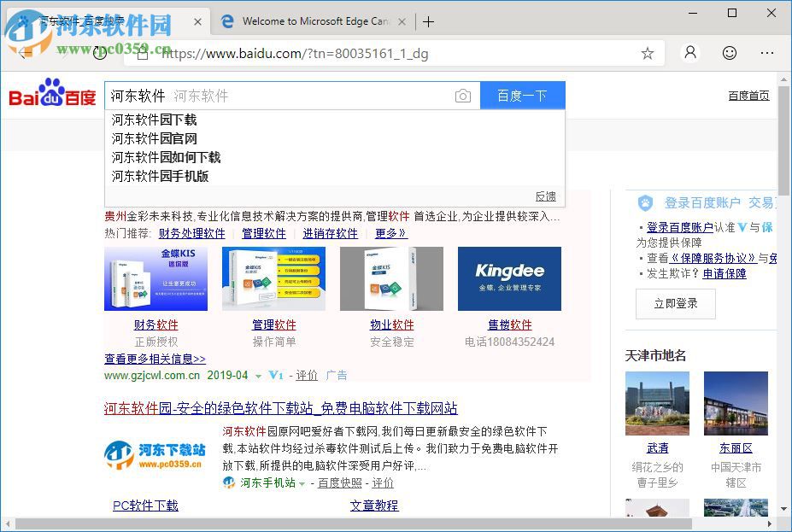Click the 百度一下 search button
This screenshot has width=792, height=532.
[523, 96]
